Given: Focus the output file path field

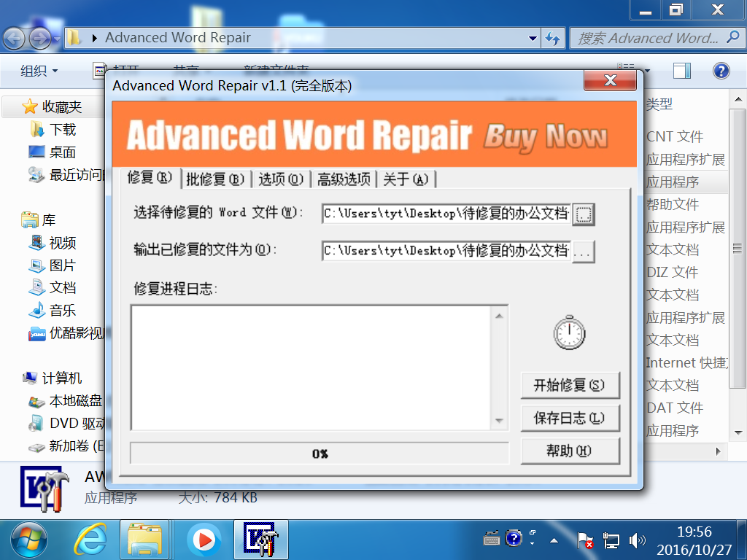Looking at the screenshot, I should point(446,251).
